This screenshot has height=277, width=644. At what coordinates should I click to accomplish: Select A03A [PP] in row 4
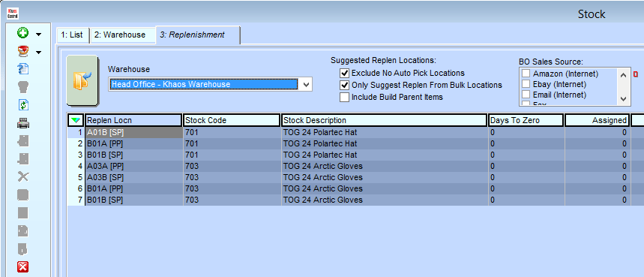pyautogui.click(x=133, y=166)
